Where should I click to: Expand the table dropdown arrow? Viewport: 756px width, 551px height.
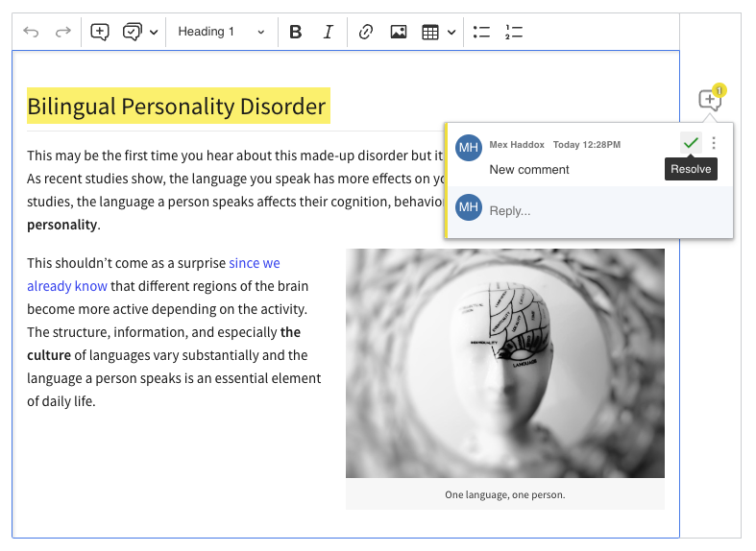[451, 33]
